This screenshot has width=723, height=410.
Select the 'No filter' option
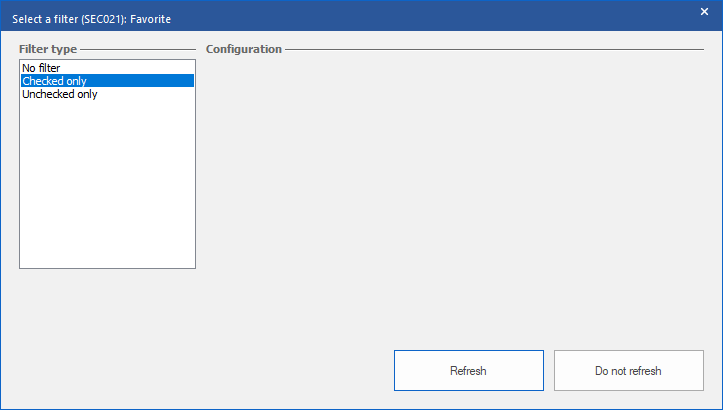click(x=41, y=68)
